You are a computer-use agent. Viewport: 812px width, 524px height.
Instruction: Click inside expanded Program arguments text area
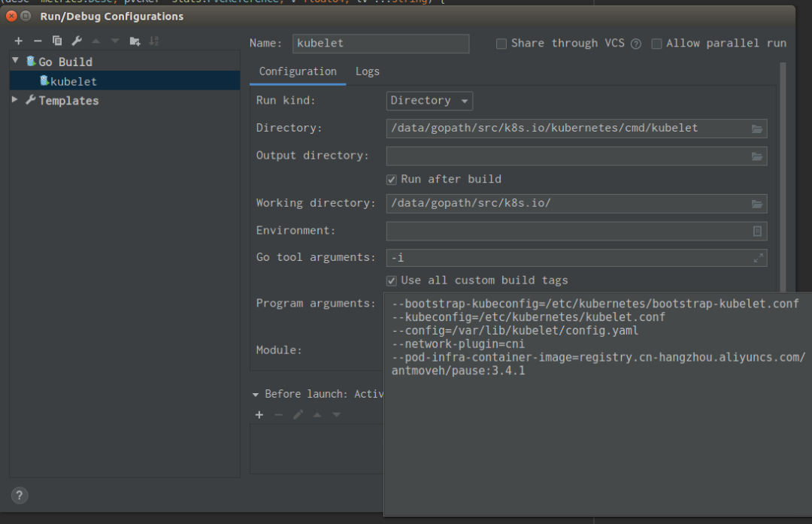coord(598,404)
